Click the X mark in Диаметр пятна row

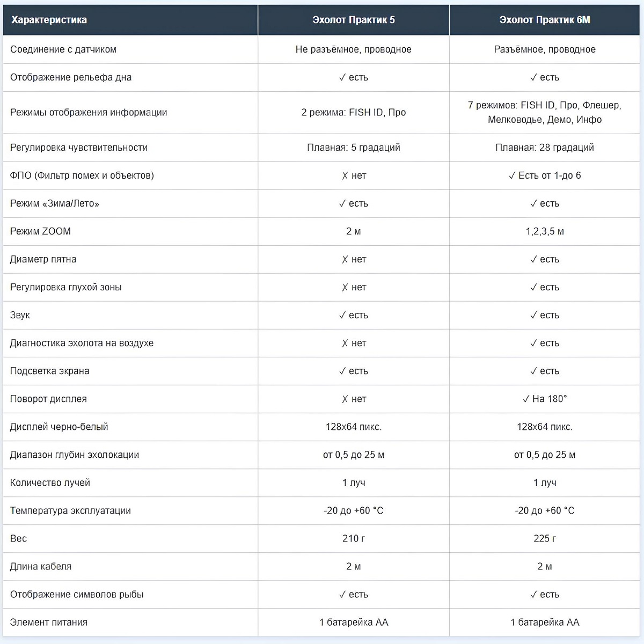pyautogui.click(x=345, y=259)
